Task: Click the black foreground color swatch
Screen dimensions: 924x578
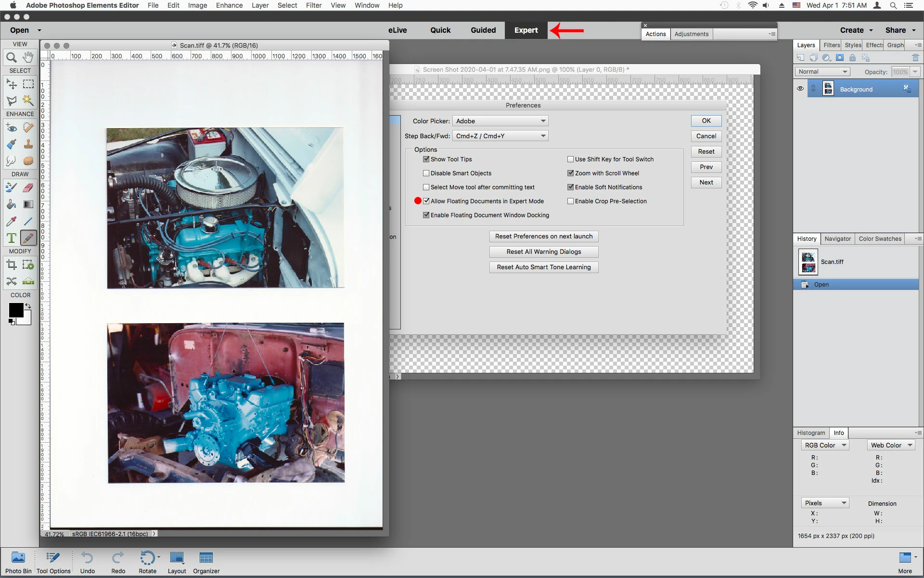Action: 15,310
